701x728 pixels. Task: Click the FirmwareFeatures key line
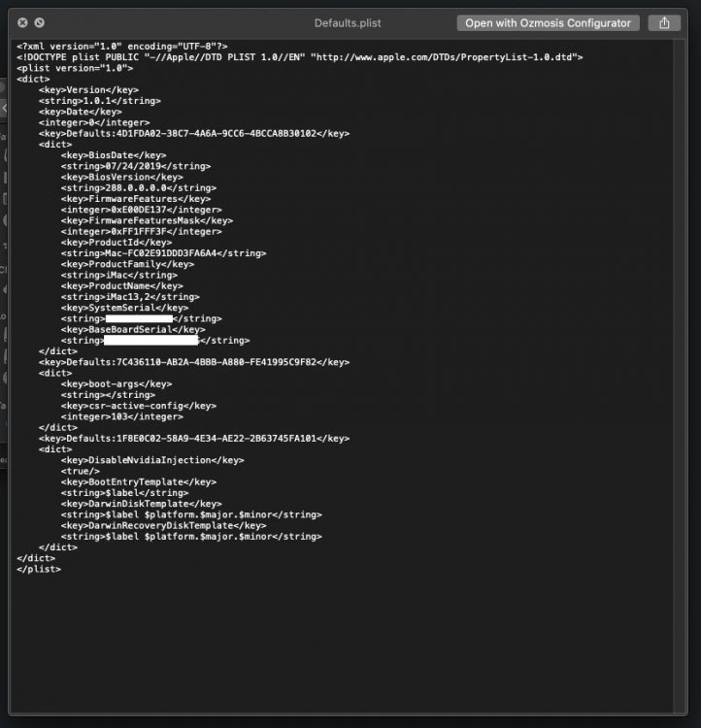point(136,199)
